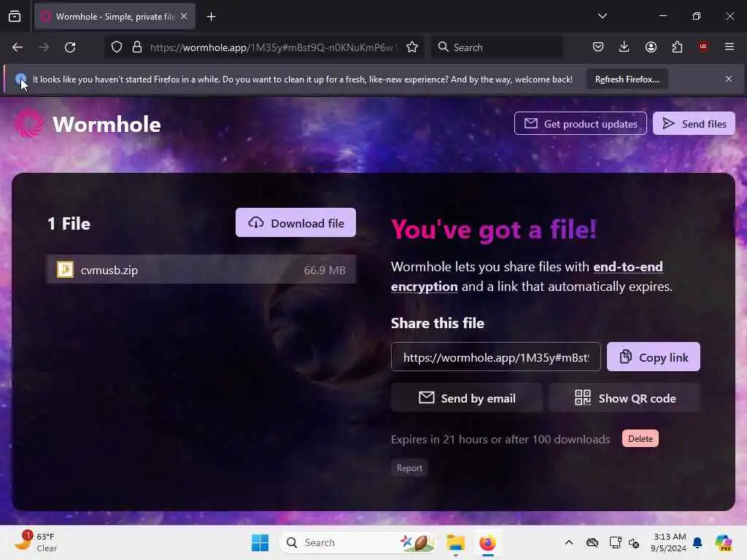Open File Explorer from taskbar
The image size is (747, 560).
click(455, 542)
